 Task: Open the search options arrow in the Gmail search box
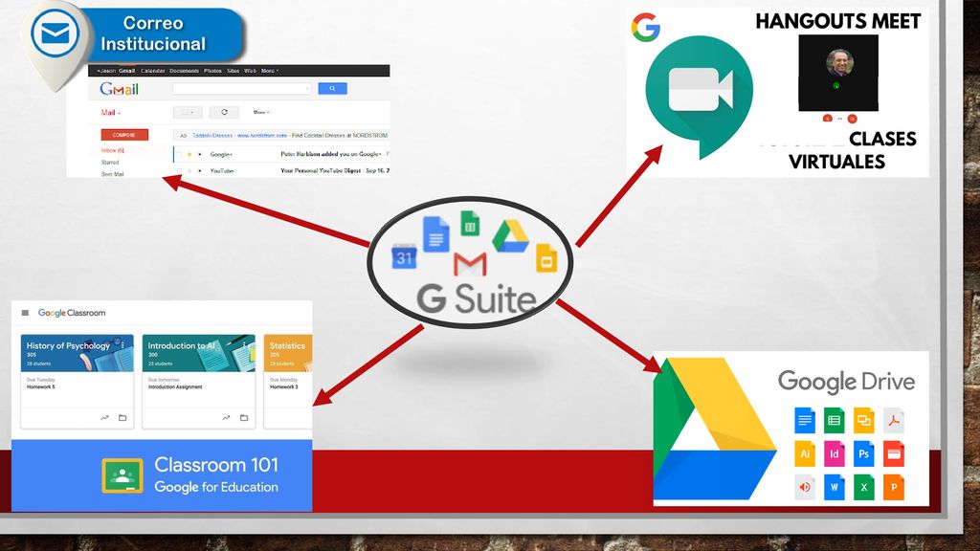[307, 89]
